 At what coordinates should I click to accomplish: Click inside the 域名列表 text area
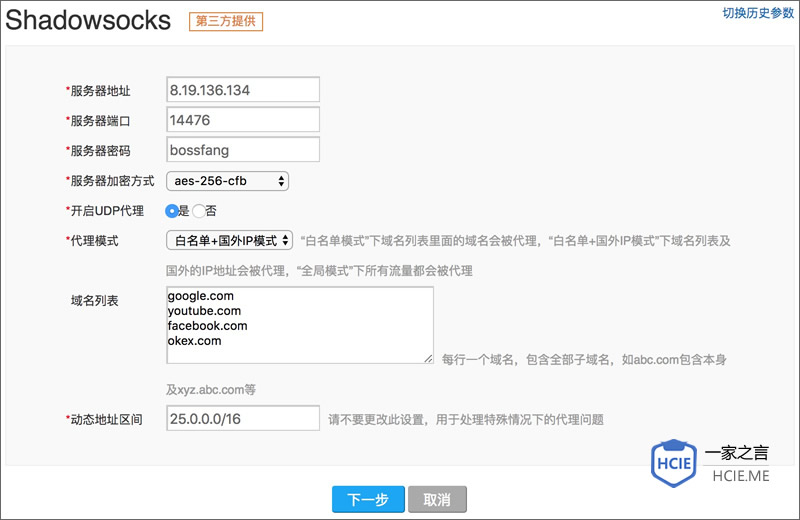tap(300, 325)
